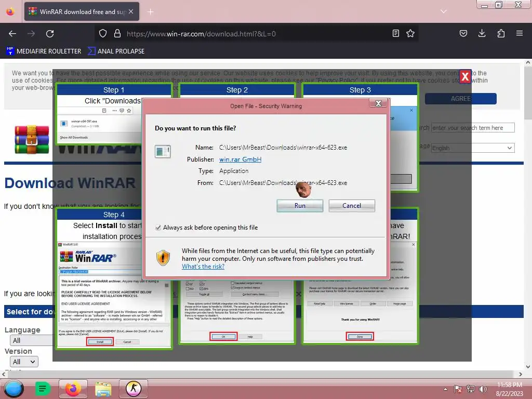Open the Counter-Strike taskbar icon
532x399 pixels.
[x=134, y=389]
